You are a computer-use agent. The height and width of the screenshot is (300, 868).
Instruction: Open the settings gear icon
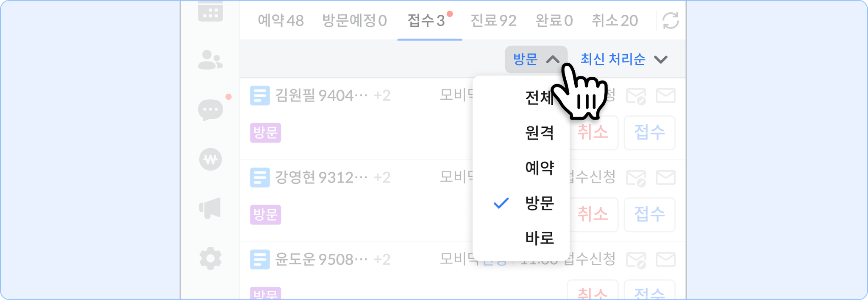point(211,258)
